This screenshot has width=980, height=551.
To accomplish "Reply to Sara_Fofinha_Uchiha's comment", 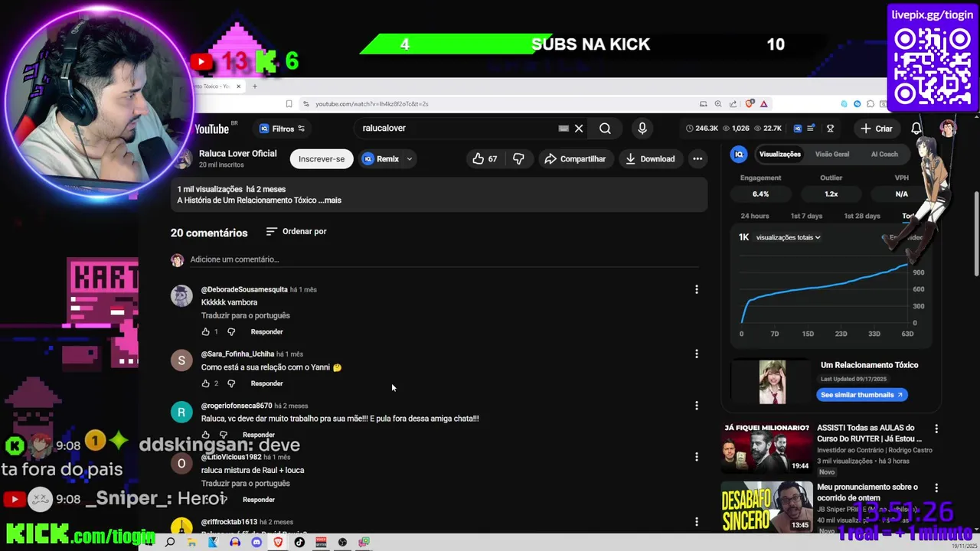I will 266,383.
